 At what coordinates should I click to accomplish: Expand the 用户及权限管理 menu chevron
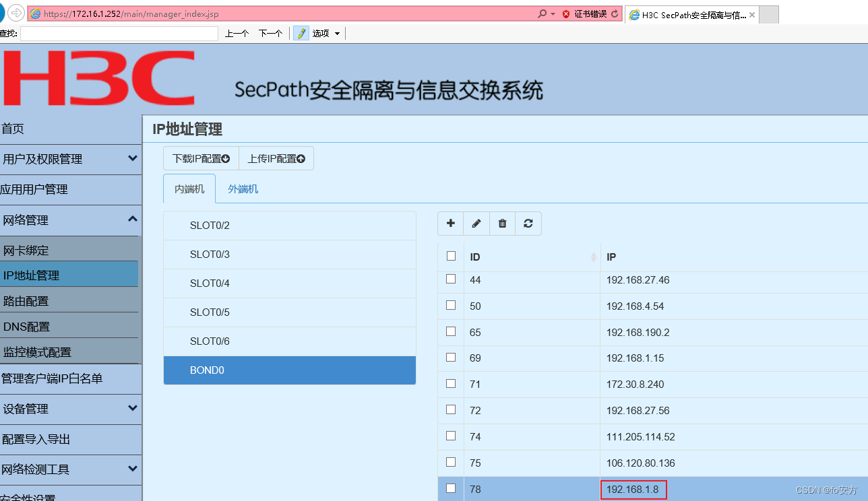(x=132, y=158)
